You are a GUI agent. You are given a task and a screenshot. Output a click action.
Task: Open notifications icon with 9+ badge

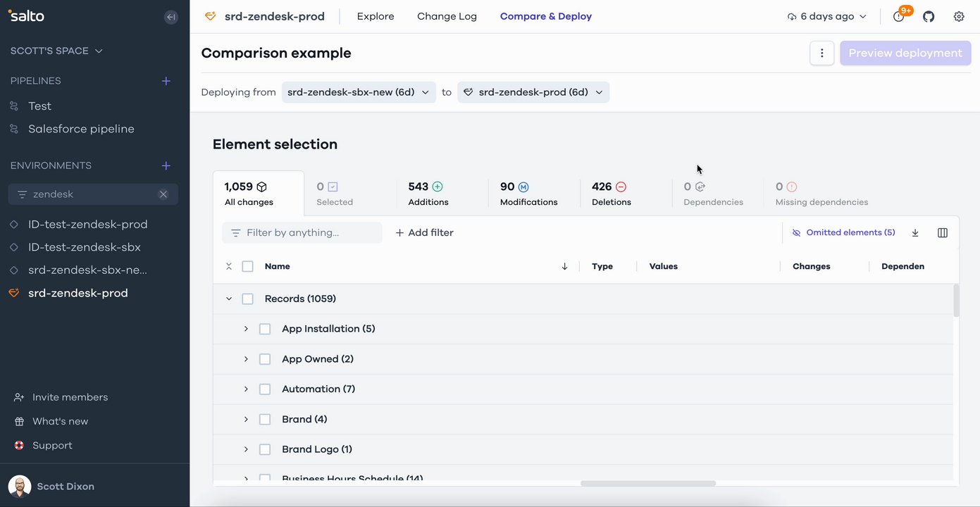(899, 16)
